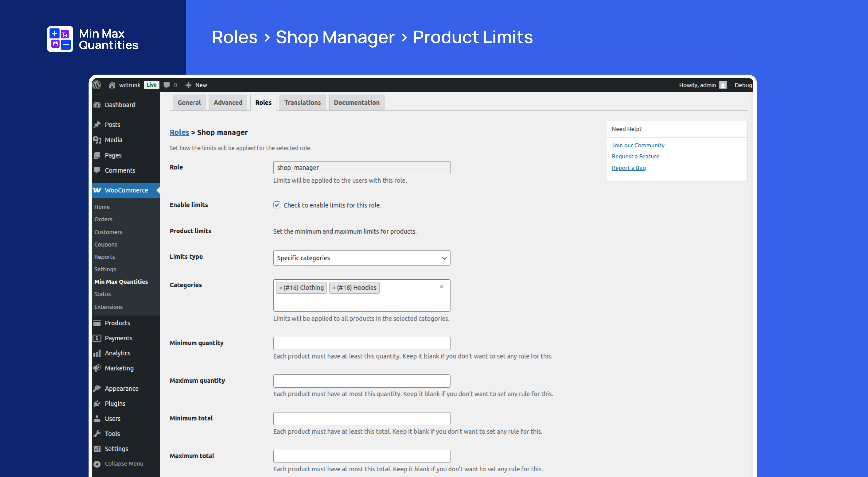Remove the Clothing category tag
This screenshot has width=868, height=477.
[x=281, y=288]
